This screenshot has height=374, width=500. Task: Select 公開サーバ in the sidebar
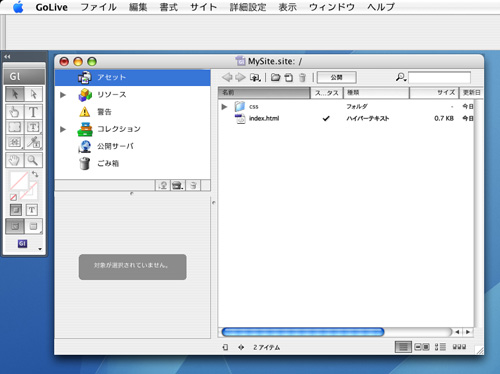tap(133, 146)
